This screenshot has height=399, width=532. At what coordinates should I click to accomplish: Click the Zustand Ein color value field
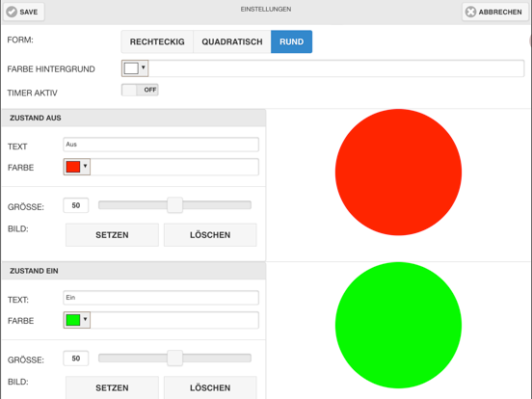pyautogui.click(x=174, y=320)
